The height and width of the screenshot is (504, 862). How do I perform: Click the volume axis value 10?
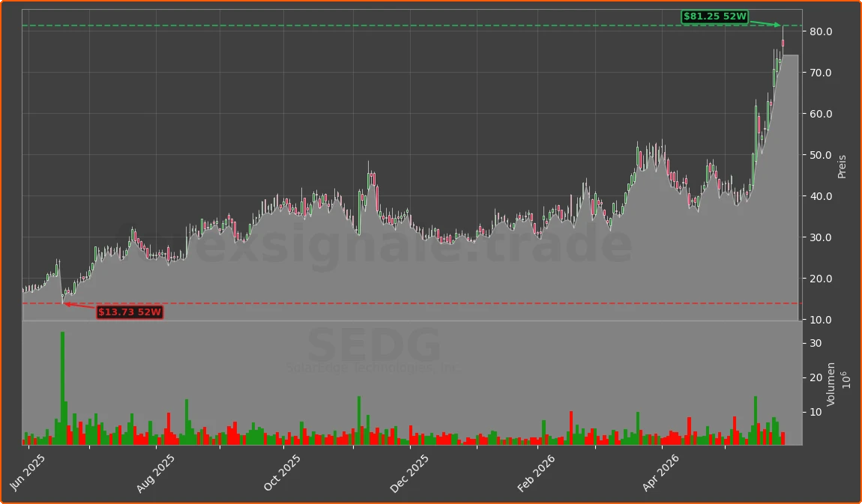click(x=816, y=413)
